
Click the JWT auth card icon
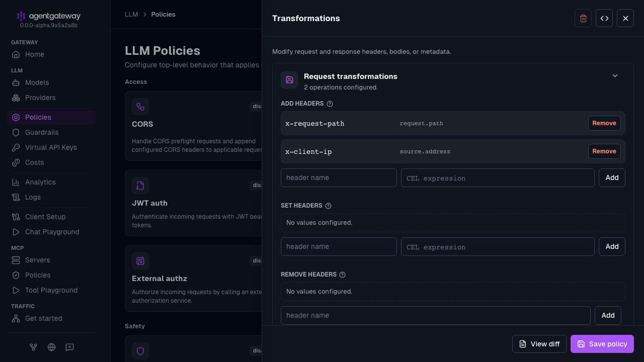click(x=140, y=186)
